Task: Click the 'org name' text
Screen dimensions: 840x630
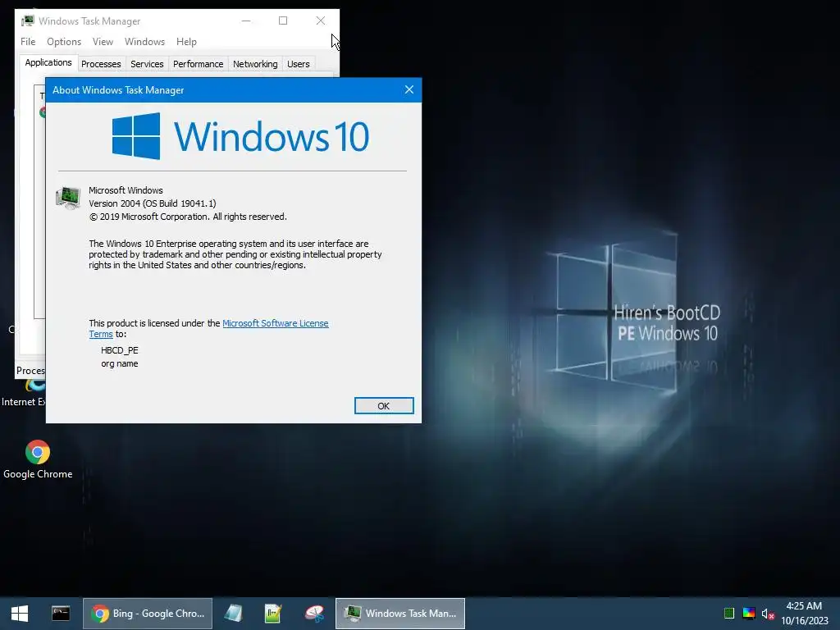Action: 120,363
